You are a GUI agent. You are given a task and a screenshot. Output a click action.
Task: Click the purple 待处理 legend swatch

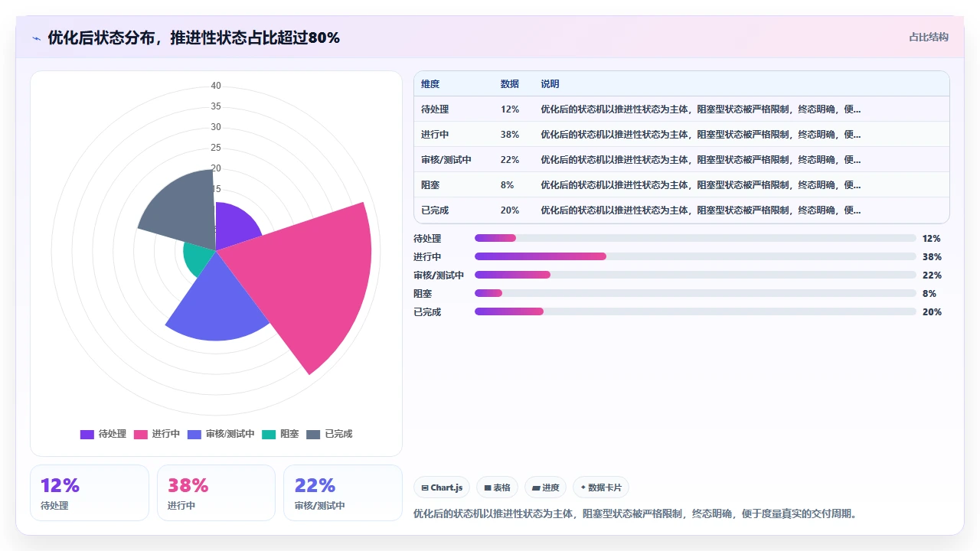pos(87,434)
